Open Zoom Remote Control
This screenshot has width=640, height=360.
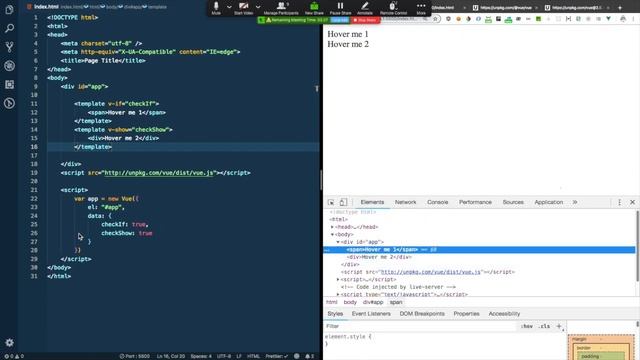coord(393,8)
